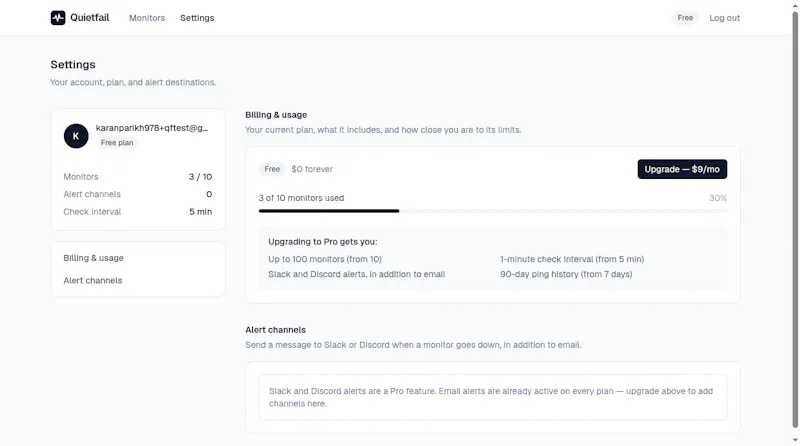Click the Free plan pill under email
The image size is (800, 446).
(x=117, y=143)
